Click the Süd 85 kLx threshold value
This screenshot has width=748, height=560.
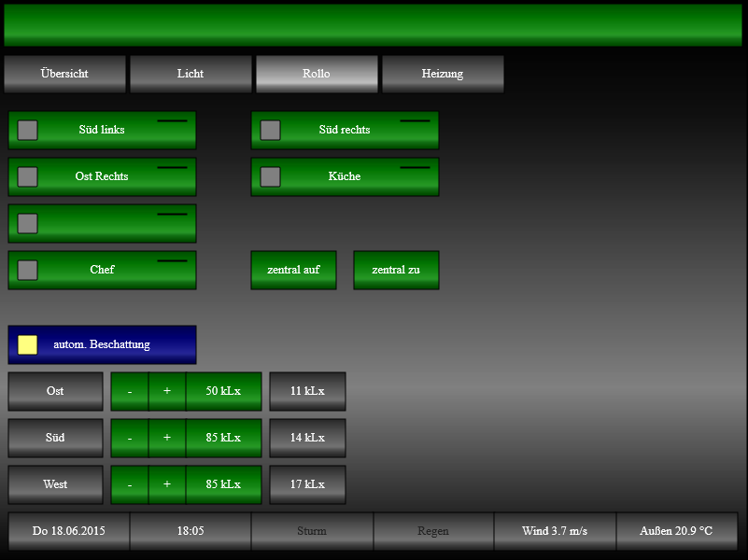tap(224, 438)
